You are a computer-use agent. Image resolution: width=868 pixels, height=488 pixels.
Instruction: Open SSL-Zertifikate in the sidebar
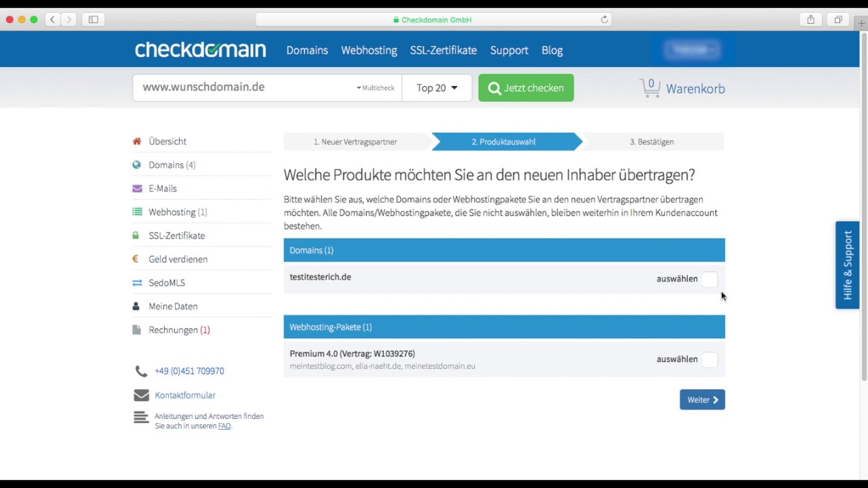click(177, 236)
